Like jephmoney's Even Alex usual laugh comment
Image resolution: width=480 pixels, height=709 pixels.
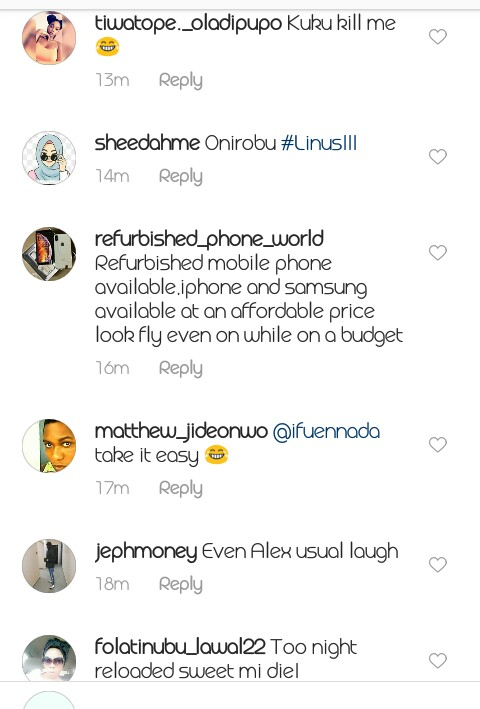pyautogui.click(x=438, y=564)
